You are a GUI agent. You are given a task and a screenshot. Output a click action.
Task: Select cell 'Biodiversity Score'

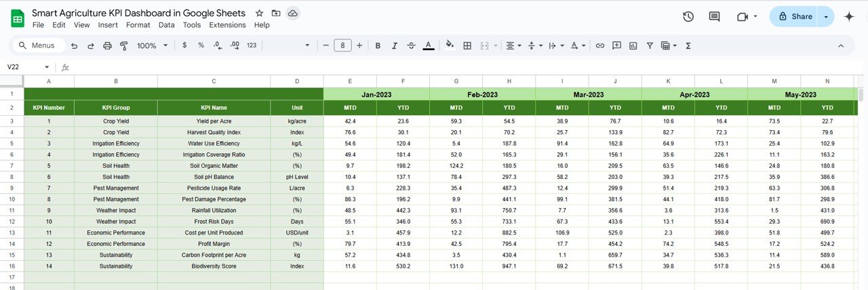tap(214, 266)
